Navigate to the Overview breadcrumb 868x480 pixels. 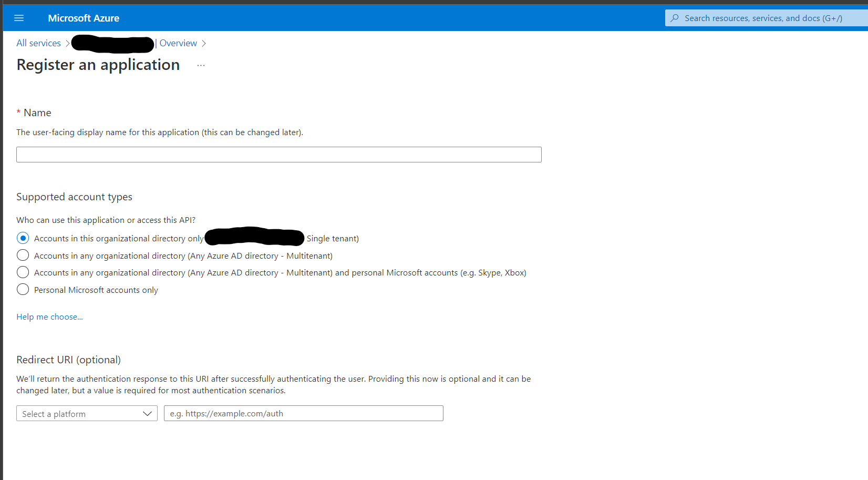pyautogui.click(x=178, y=43)
